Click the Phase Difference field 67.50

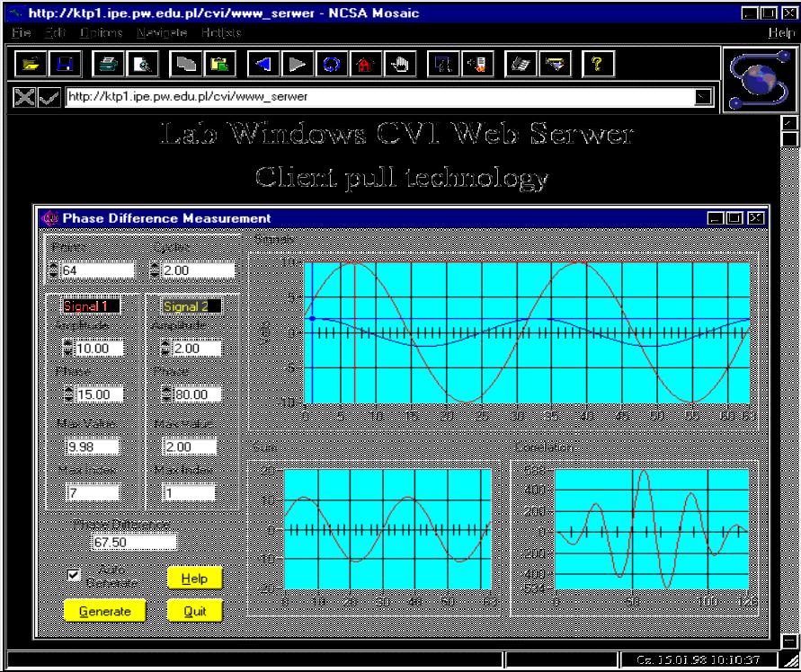click(134, 542)
